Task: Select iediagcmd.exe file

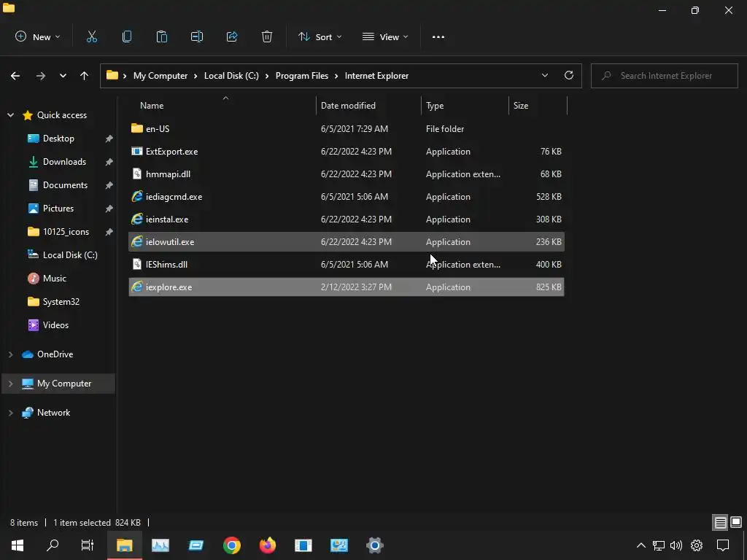Action: (x=347, y=197)
